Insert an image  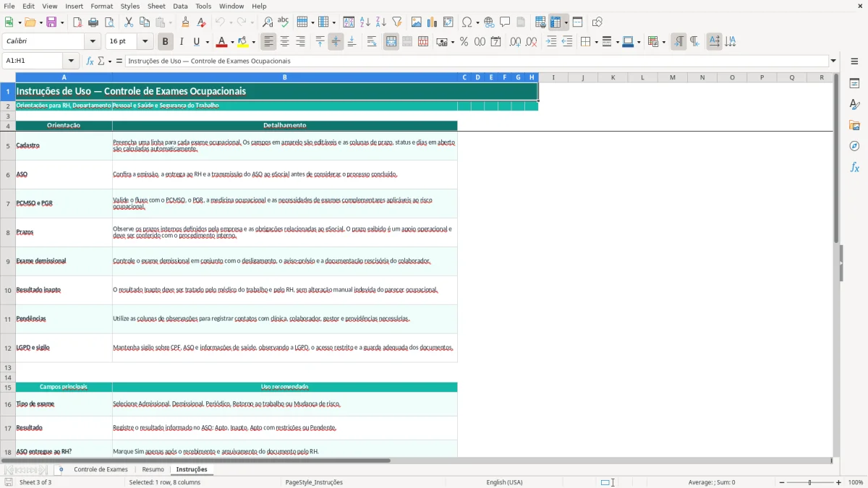pos(417,22)
